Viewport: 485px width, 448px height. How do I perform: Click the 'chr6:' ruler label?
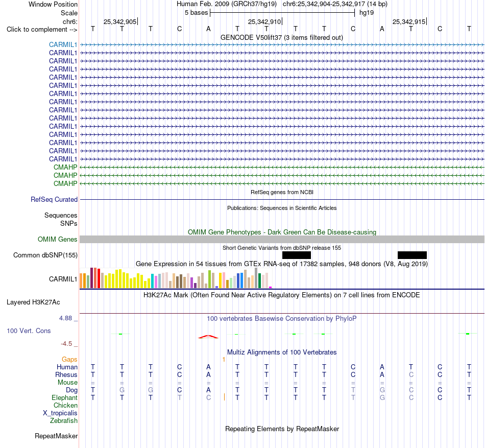pos(70,21)
